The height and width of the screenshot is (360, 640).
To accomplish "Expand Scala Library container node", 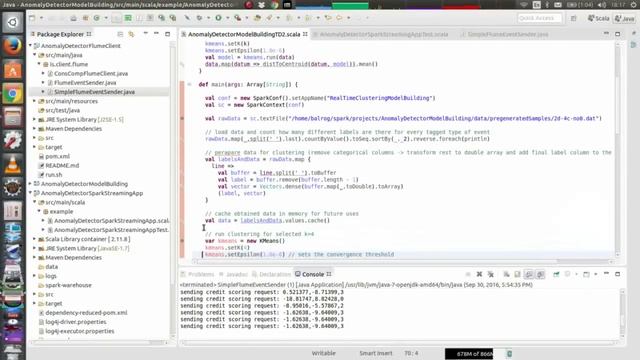I will (x=35, y=239).
